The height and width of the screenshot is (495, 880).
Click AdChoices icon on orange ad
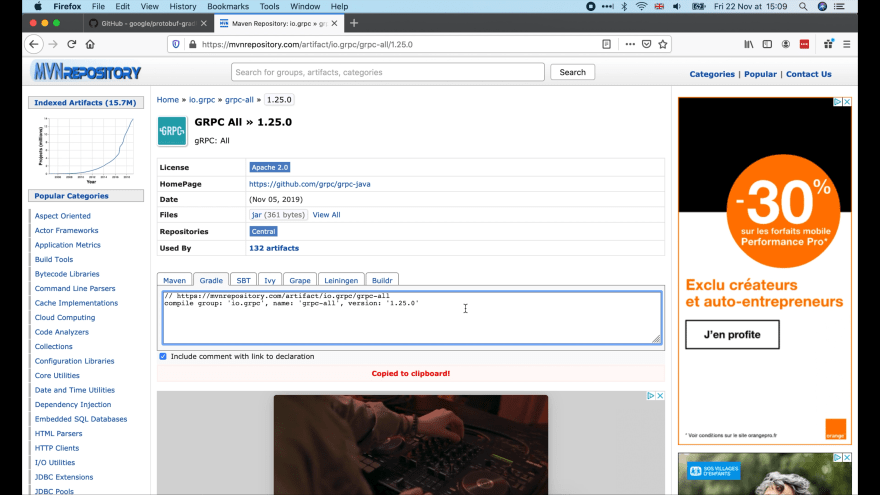coord(837,102)
